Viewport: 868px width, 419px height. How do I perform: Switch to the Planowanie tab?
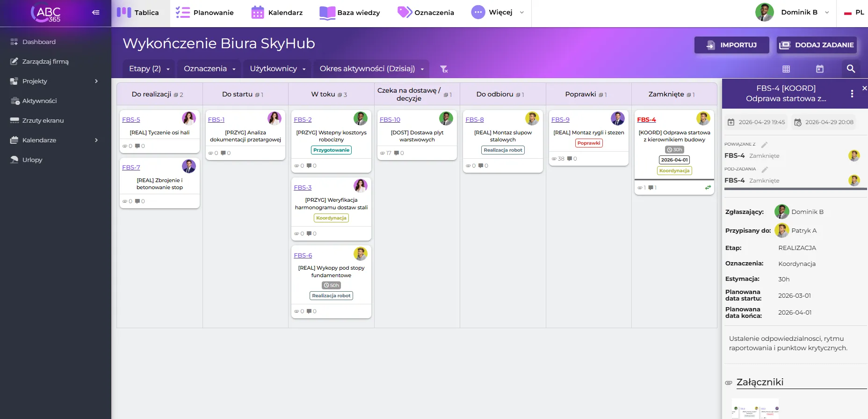pyautogui.click(x=205, y=13)
